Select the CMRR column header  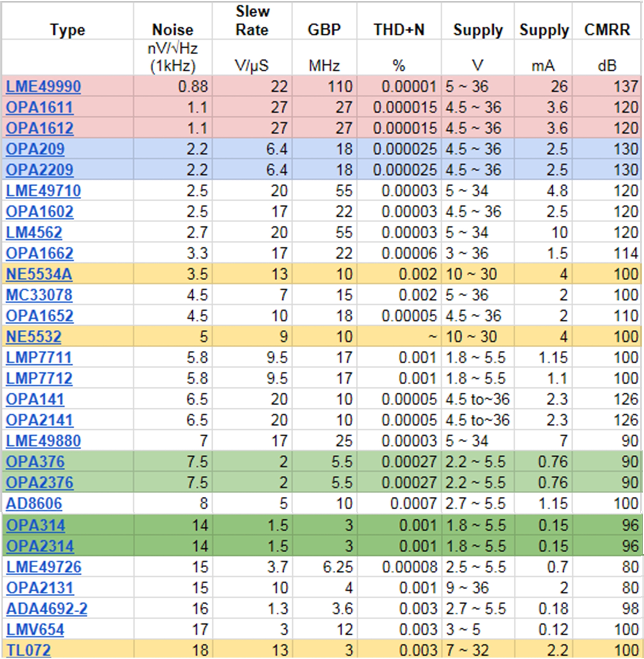click(x=607, y=30)
